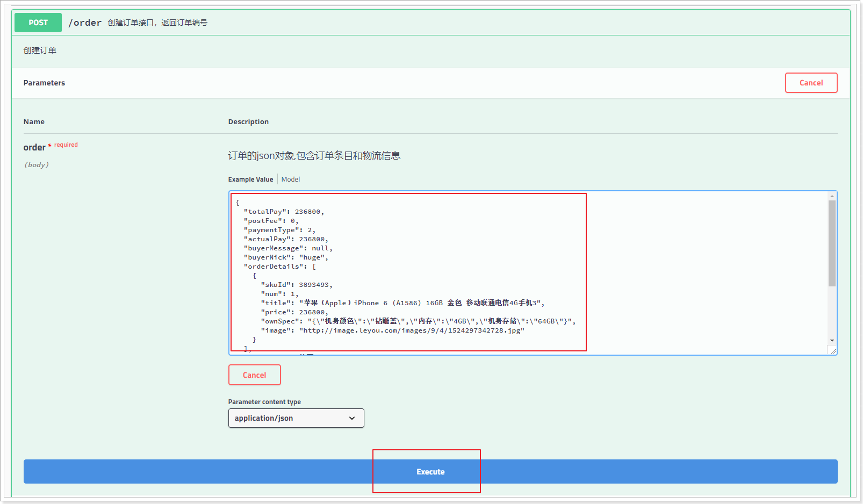The width and height of the screenshot is (863, 504).
Task: Click the Parameter content type label
Action: click(264, 402)
